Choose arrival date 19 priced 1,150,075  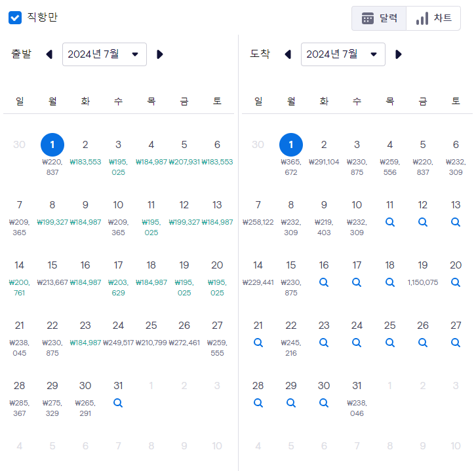pos(423,265)
